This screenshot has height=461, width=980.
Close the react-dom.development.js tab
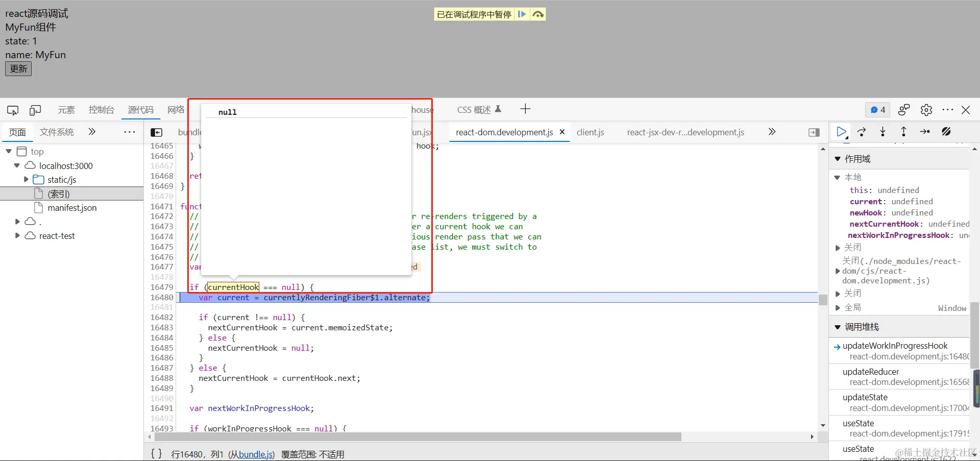[562, 132]
